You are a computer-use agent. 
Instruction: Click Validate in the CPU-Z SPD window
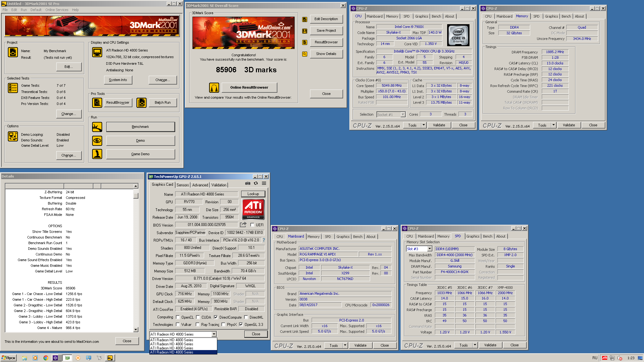[x=490, y=345]
